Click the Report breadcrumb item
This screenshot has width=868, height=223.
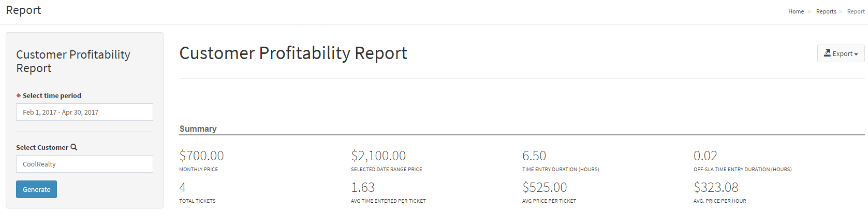[x=856, y=11]
